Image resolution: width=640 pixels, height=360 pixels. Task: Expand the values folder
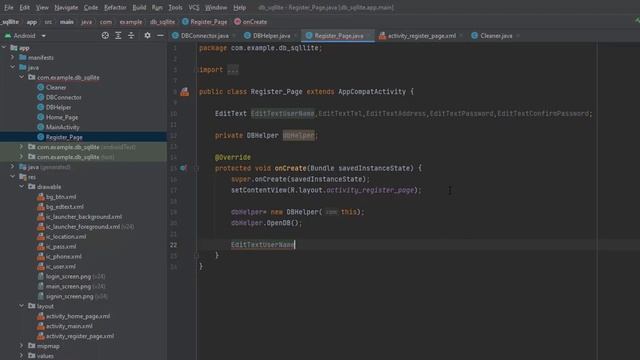click(22, 355)
